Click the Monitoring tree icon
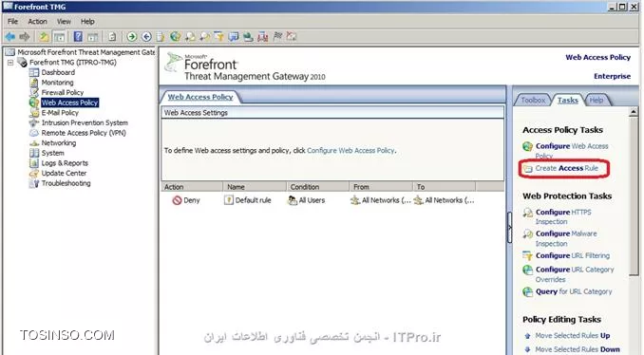Image resolution: width=644 pixels, height=355 pixels. [x=34, y=83]
